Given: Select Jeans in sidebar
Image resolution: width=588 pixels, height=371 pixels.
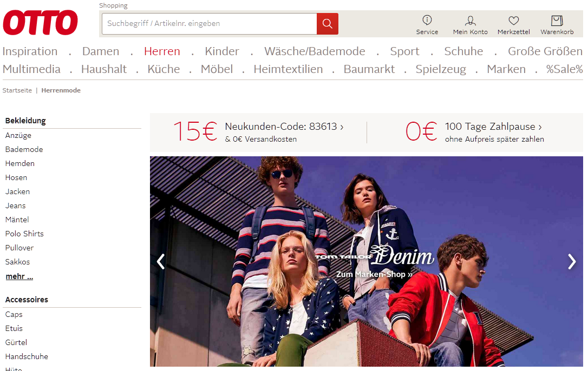Looking at the screenshot, I should [x=15, y=206].
